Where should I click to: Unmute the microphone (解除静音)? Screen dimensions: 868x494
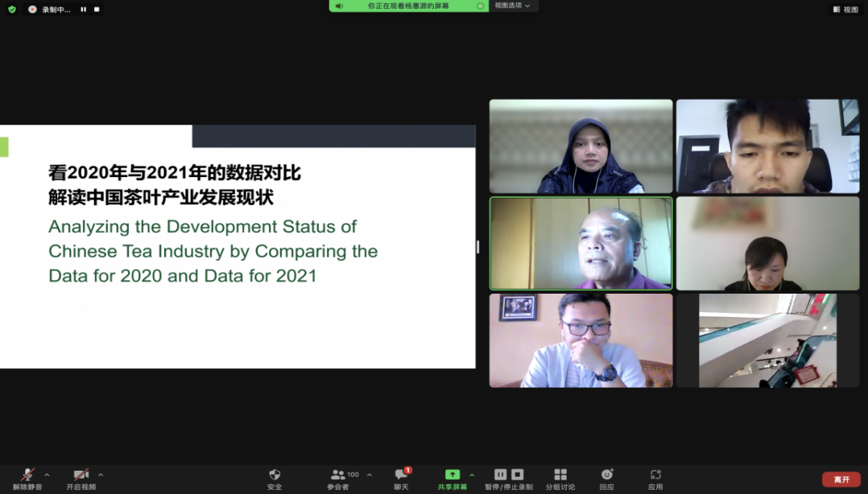[27, 477]
